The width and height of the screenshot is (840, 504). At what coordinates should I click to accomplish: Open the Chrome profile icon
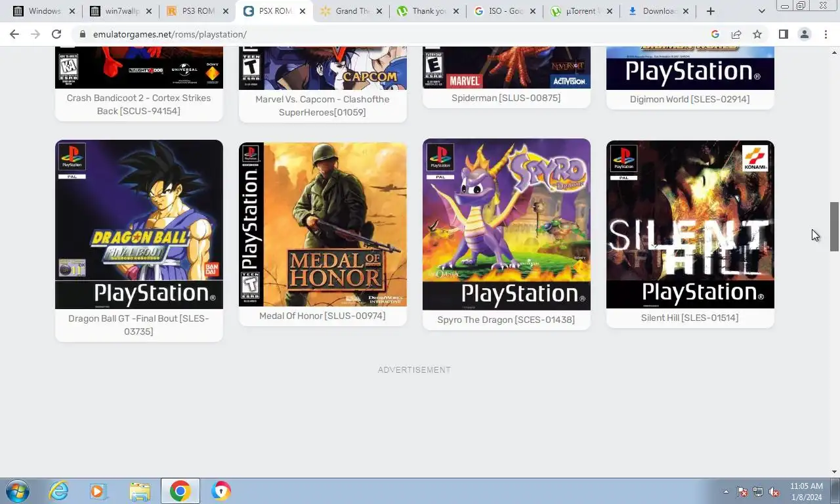(804, 34)
